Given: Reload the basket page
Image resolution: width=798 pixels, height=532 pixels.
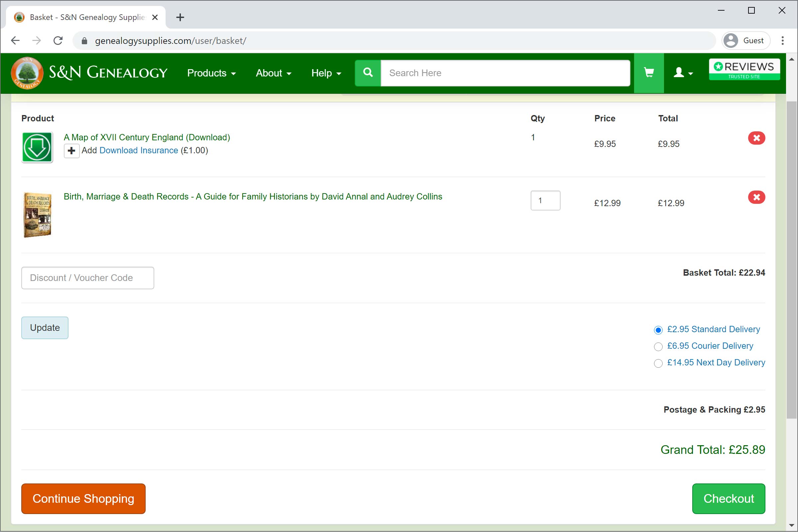Looking at the screenshot, I should click(58, 41).
